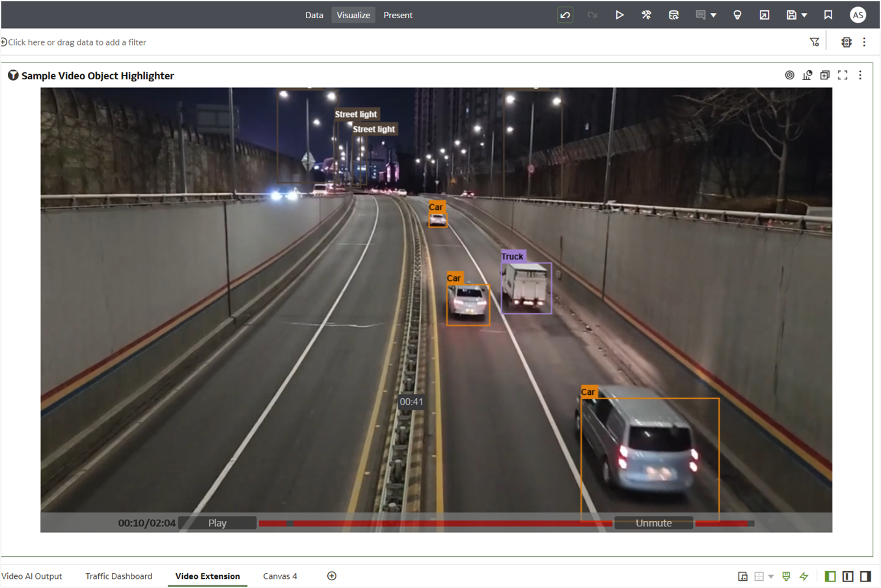Image resolution: width=881 pixels, height=588 pixels.
Task: Enable the right panel layout toggle
Action: 865,576
